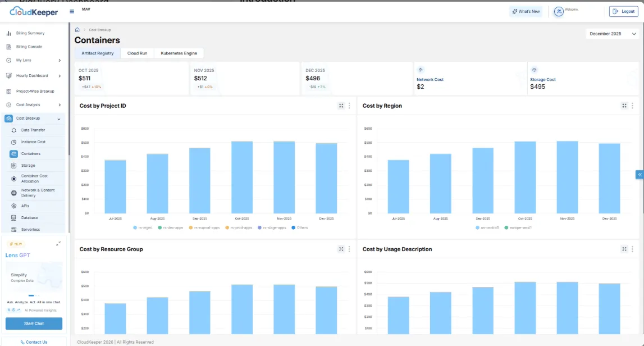This screenshot has height=346, width=644.
Task: Open more options for Cost by Resource Group
Action: click(350, 249)
